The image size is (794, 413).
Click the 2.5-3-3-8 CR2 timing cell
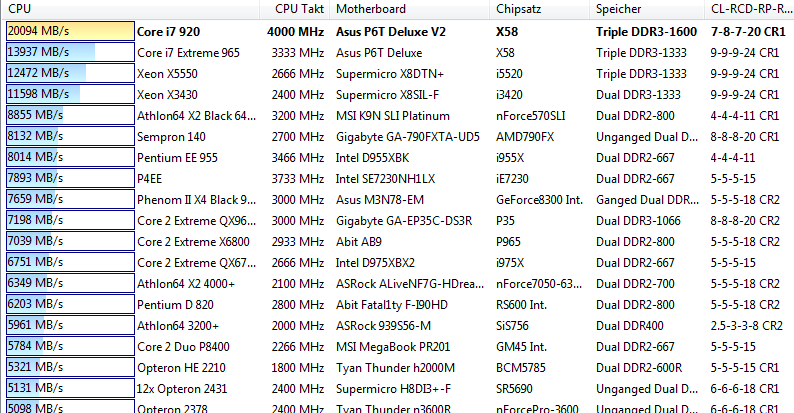tap(746, 326)
